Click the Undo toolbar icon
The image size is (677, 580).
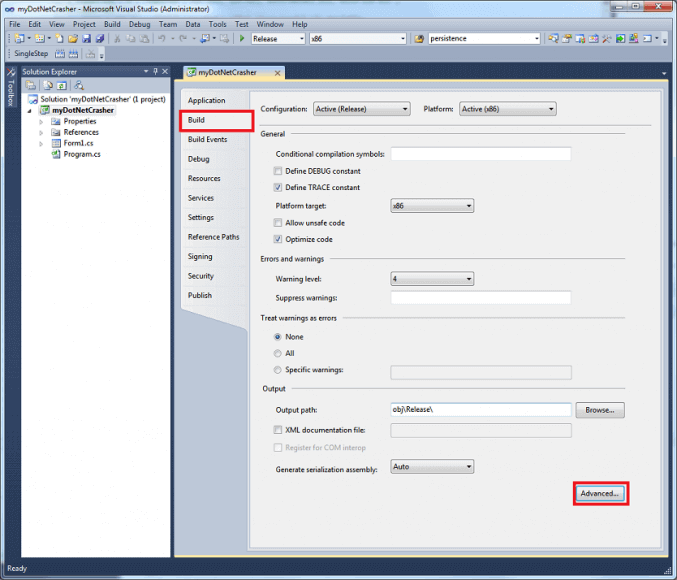[161, 38]
